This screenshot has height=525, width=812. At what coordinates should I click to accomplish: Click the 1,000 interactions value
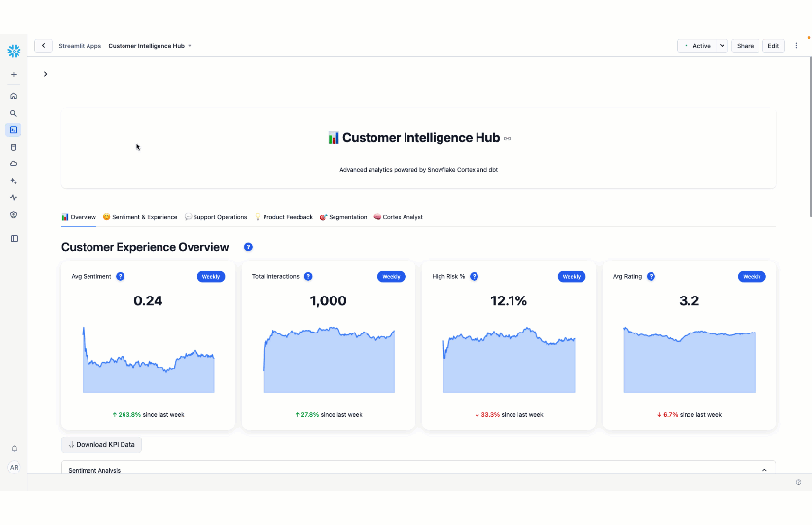(329, 300)
